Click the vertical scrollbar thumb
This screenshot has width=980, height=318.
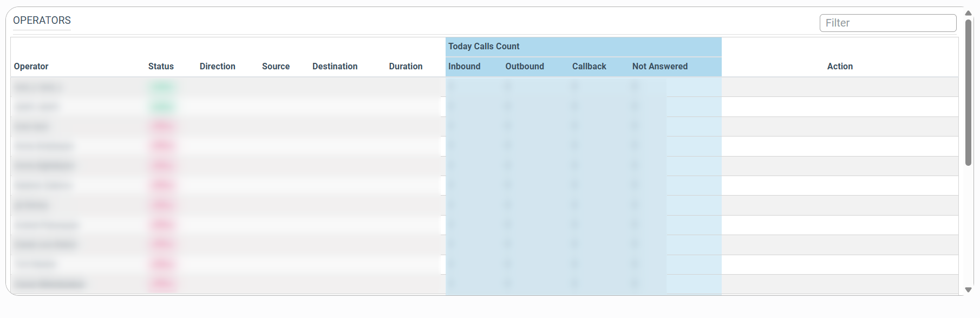point(968,92)
